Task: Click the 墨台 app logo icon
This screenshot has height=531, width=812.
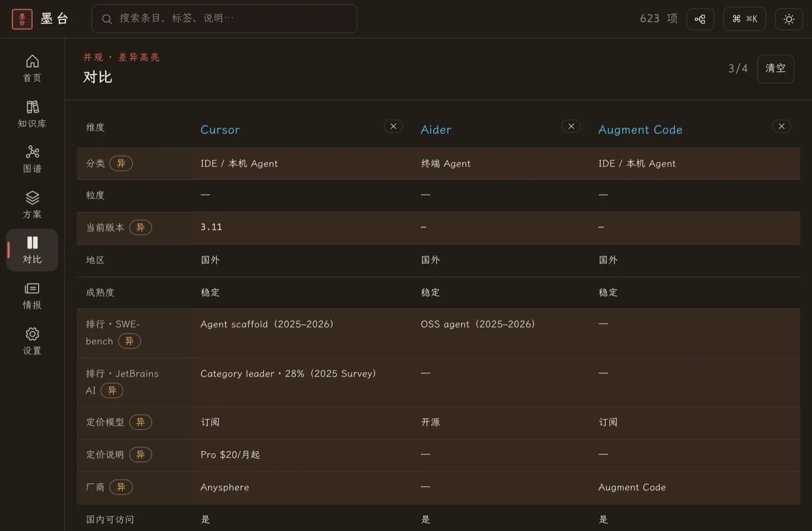Action: [22, 19]
